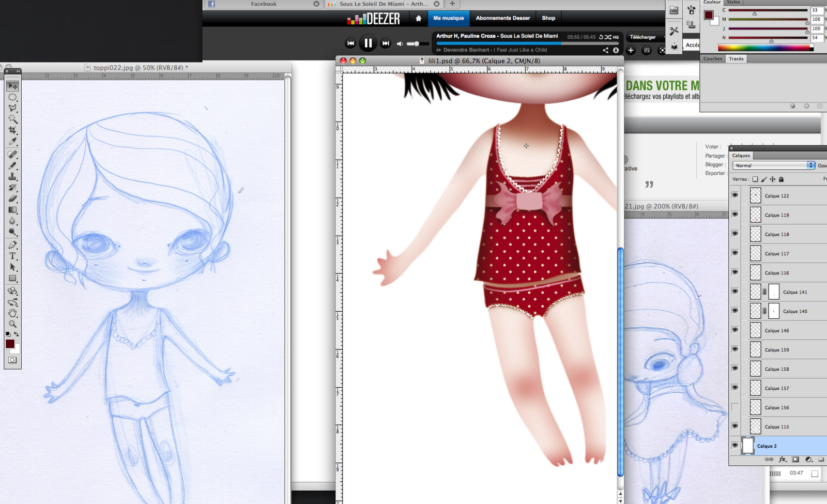Hide layer Calque 122
The height and width of the screenshot is (504, 827).
click(735, 195)
